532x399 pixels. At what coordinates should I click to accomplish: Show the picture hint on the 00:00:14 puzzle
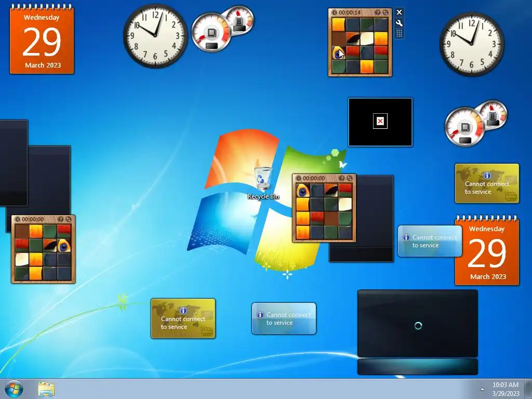pos(378,12)
